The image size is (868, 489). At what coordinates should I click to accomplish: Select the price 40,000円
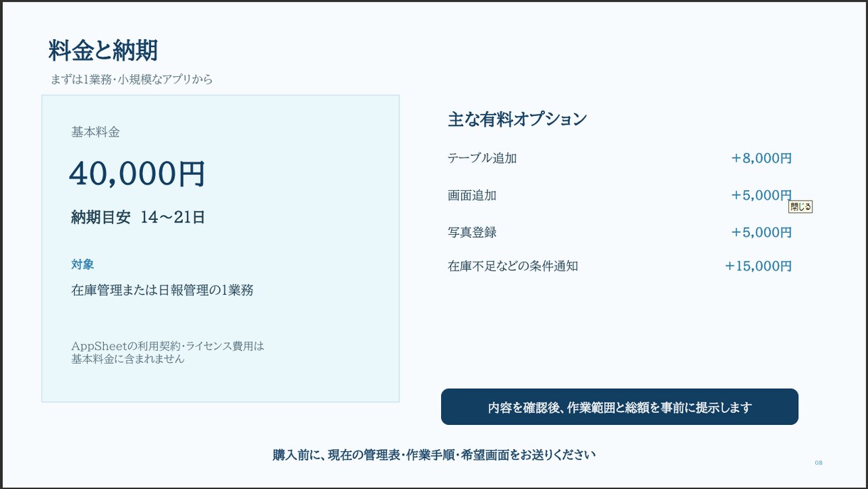pyautogui.click(x=137, y=173)
